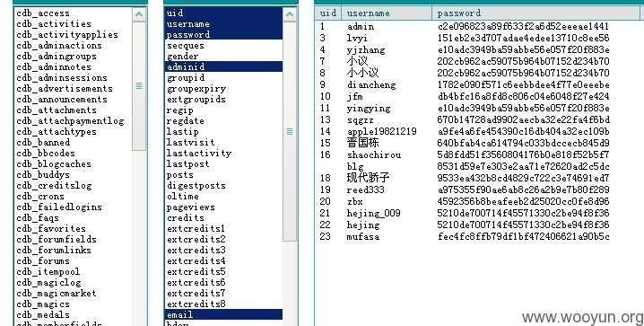
Task: Select the cdb_access table
Action: pos(43,13)
